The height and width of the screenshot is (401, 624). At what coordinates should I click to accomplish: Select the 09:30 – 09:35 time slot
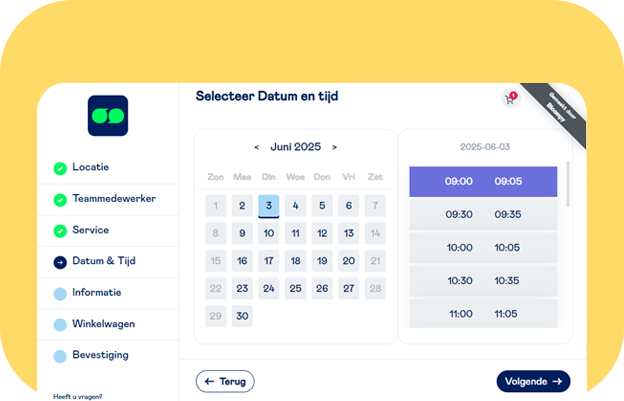tap(483, 214)
